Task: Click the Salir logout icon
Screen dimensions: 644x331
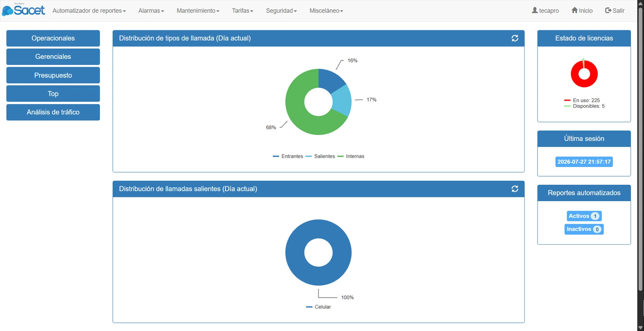Action: pos(608,10)
